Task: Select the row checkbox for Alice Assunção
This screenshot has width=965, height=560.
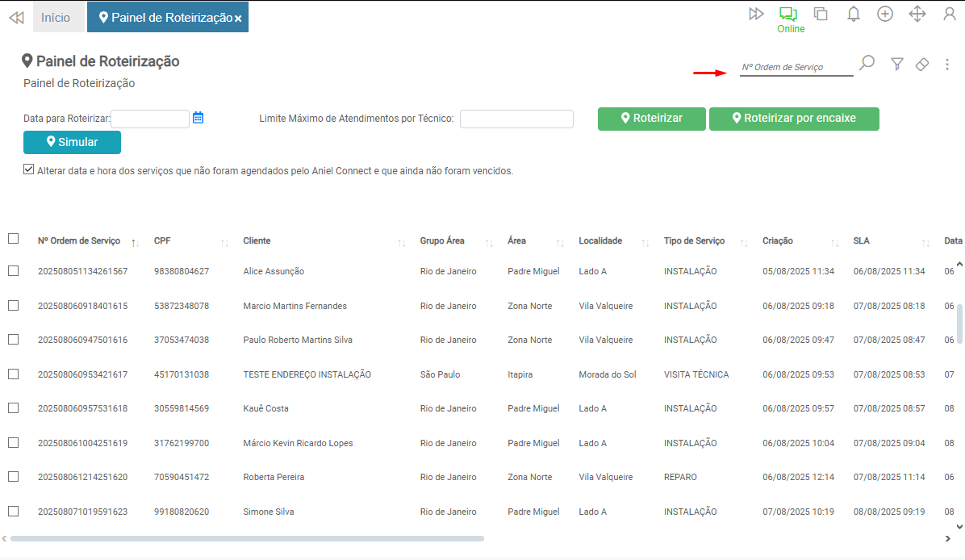Action: pyautogui.click(x=14, y=271)
